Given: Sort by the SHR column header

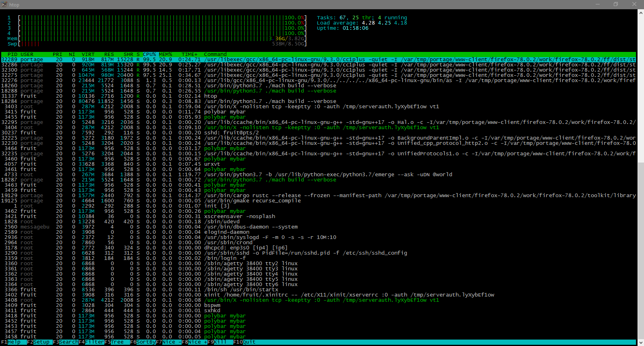Looking at the screenshot, I should [x=128, y=54].
